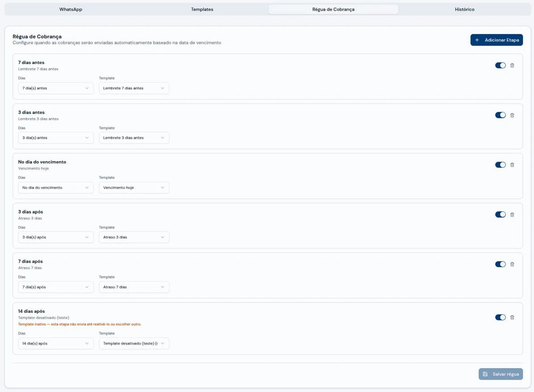
Task: Open the "3 dia(s) antes" days dropdown
Action: click(56, 138)
